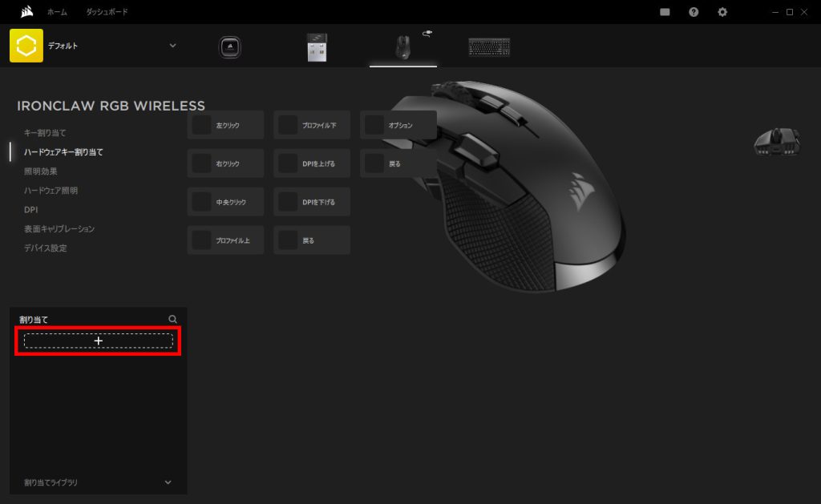Open the 照明効果 section
This screenshot has height=504, width=821.
point(41,171)
